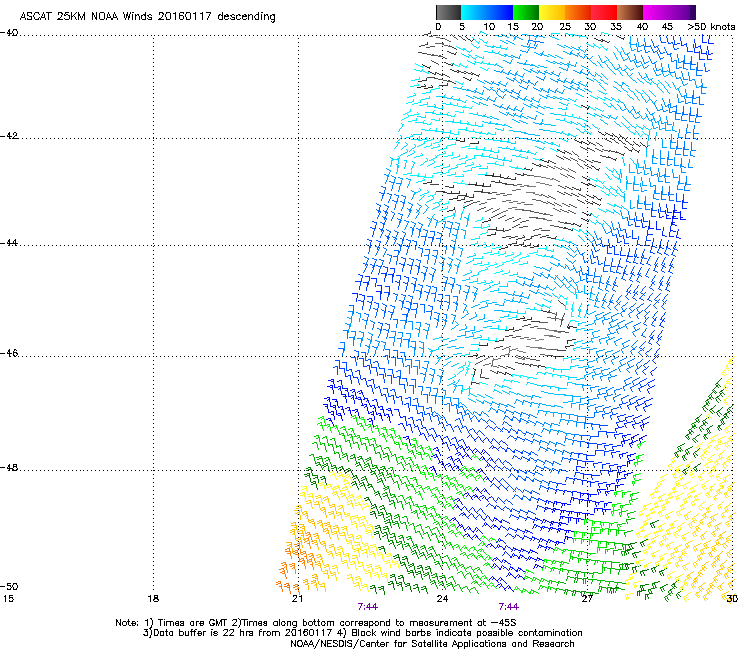Click the legend's '45' knots label
Image resolution: width=740 pixels, height=650 pixels.
pos(667,27)
